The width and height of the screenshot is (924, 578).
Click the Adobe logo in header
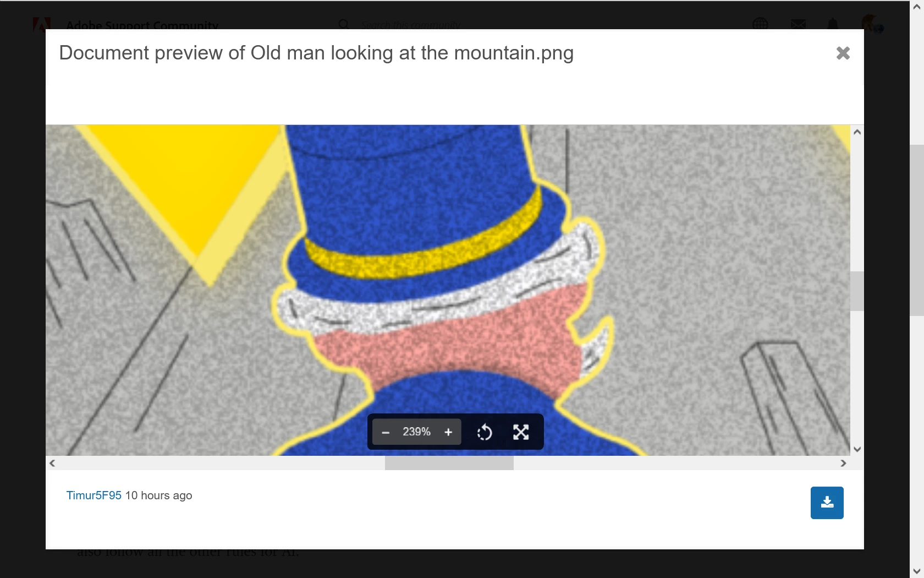[x=41, y=24]
